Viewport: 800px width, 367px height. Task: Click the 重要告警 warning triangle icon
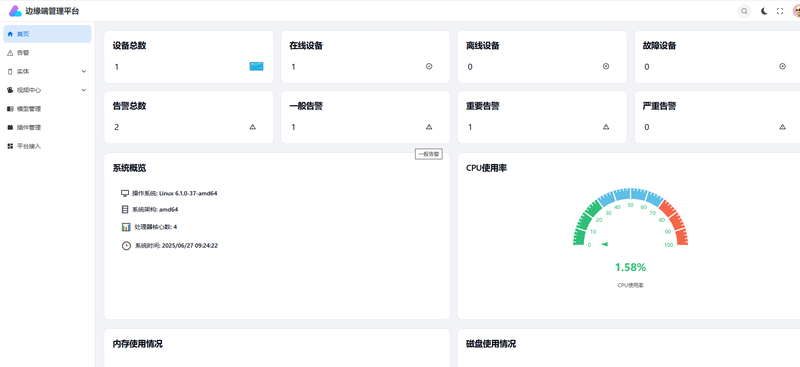pos(606,127)
